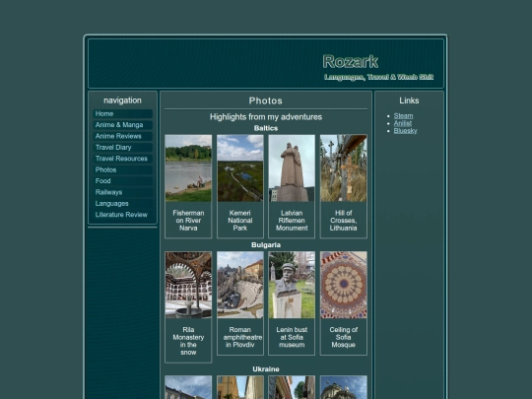Click the 'Photos' page heading

coord(266,100)
